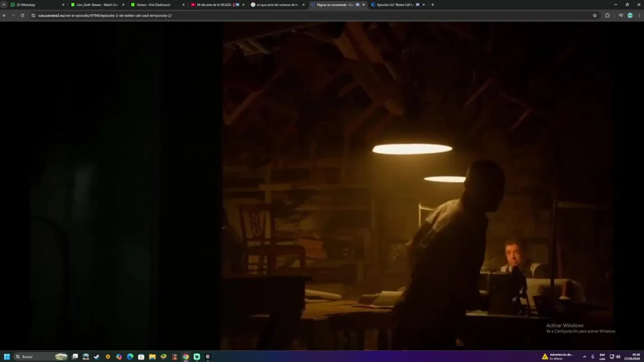Open the Kick app in taskbar
The image size is (644, 362).
tap(197, 356)
